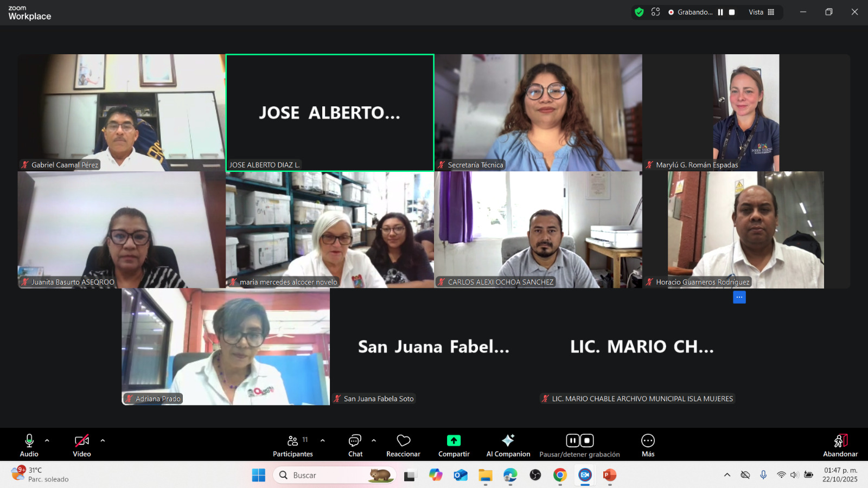Image resolution: width=868 pixels, height=488 pixels.
Task: Open the Chat panel
Action: 355,445
